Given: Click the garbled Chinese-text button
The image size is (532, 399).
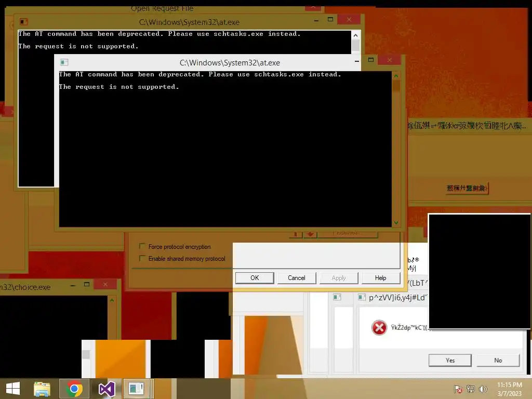Looking at the screenshot, I should coord(467,188).
